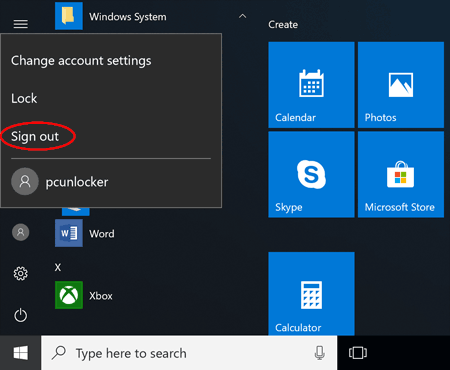450x370 pixels.
Task: Open the Calculator tile
Action: (x=311, y=294)
